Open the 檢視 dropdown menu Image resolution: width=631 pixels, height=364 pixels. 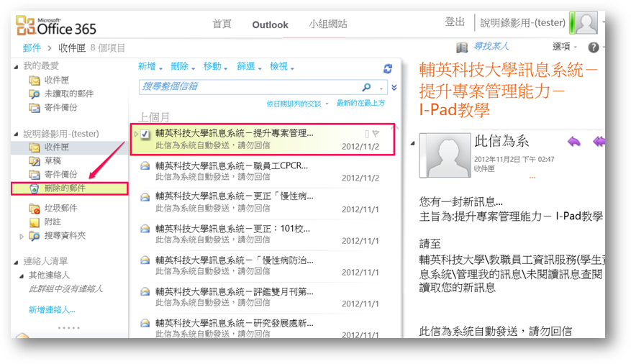point(282,66)
